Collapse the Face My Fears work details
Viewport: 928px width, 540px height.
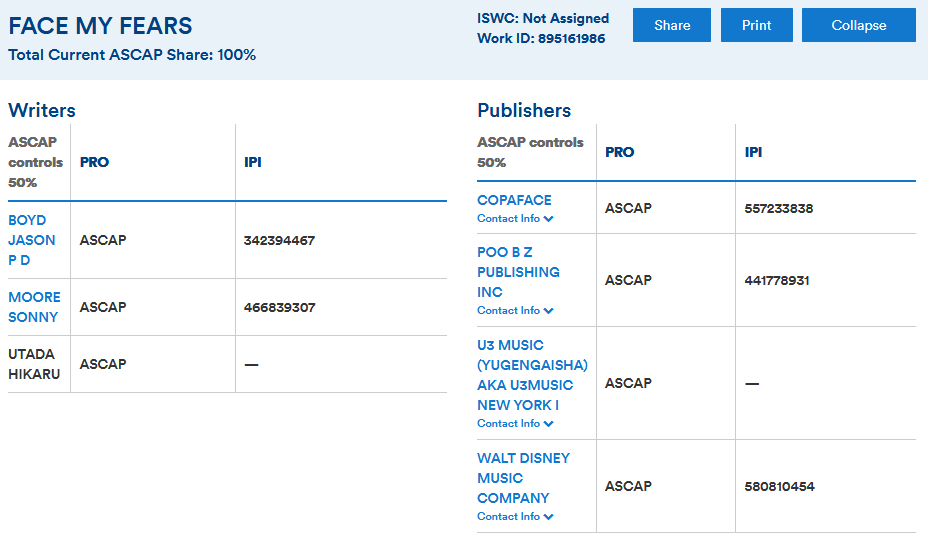pos(858,25)
